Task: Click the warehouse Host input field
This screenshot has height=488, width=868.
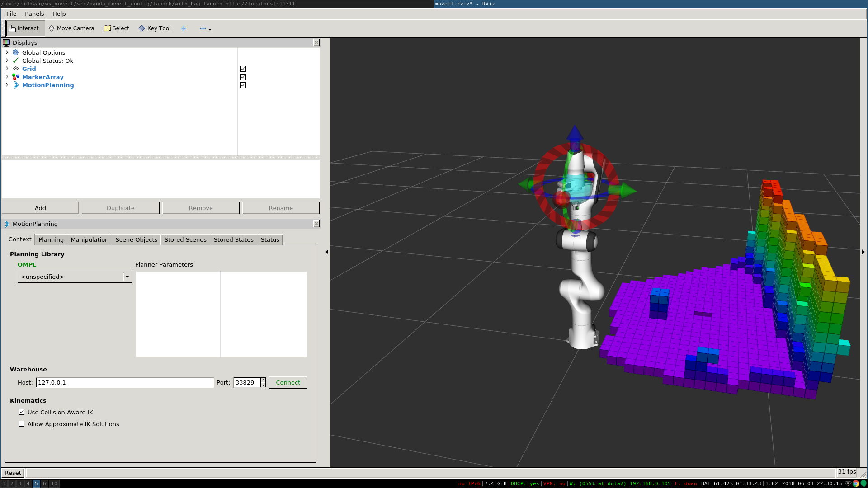Action: 125,382
